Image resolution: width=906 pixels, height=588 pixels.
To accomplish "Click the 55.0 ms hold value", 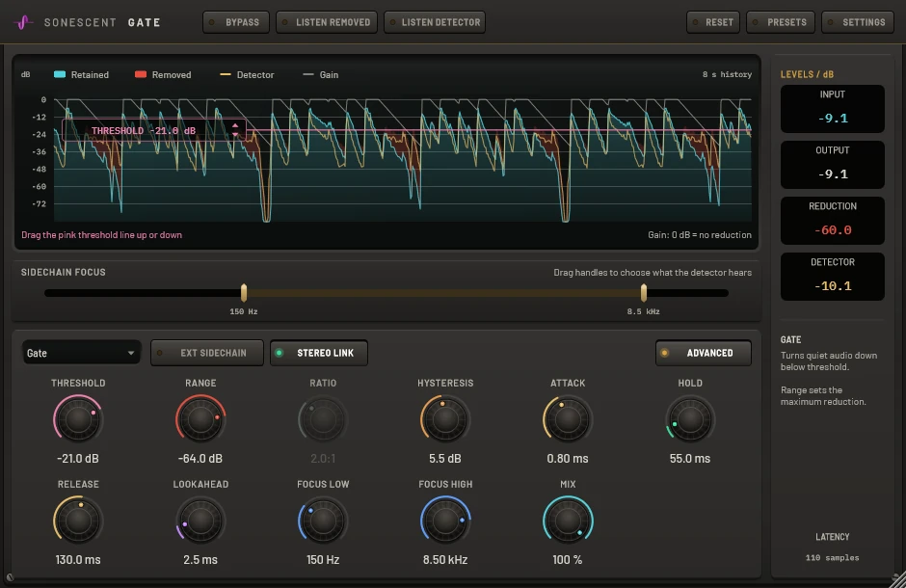I will (690, 459).
